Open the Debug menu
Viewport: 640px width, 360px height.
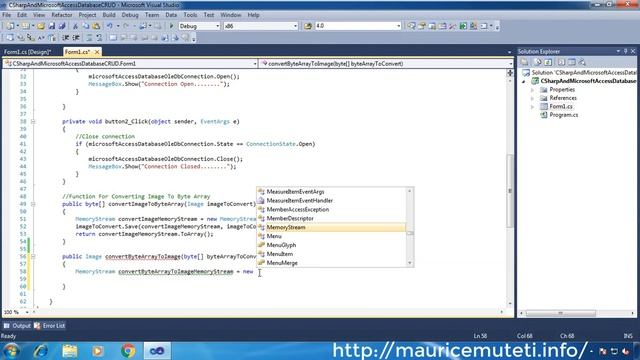(130, 15)
